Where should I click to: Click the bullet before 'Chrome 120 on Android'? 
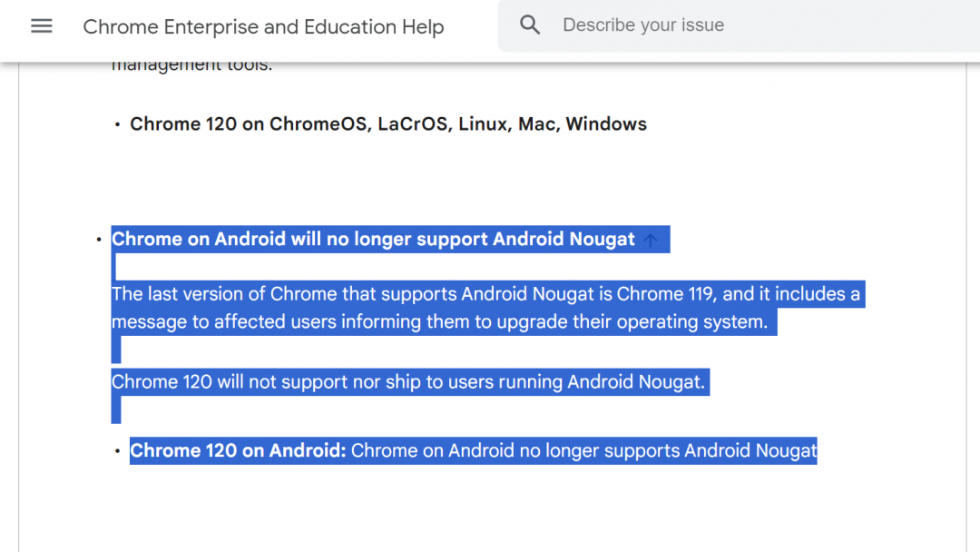pyautogui.click(x=118, y=451)
